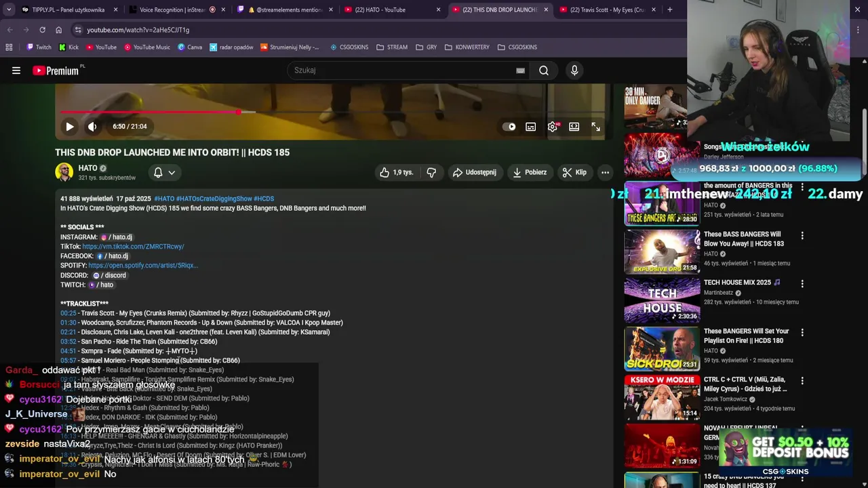Viewport: 868px width, 488px height.
Task: Open the Twitch bookmark
Action: (x=39, y=47)
